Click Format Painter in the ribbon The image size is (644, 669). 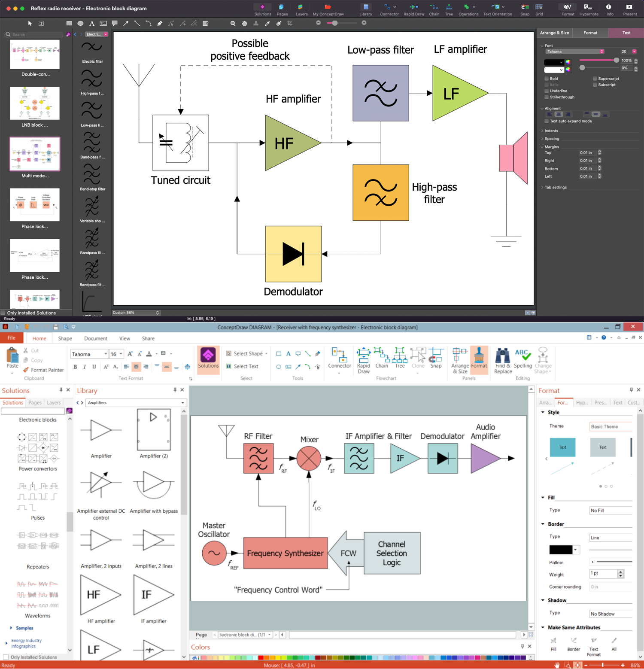[43, 370]
